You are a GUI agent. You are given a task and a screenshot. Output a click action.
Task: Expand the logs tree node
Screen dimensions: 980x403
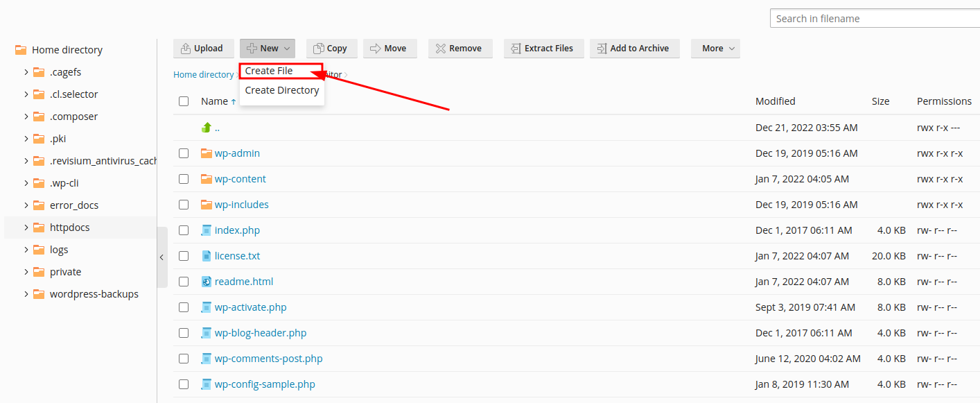[26, 250]
